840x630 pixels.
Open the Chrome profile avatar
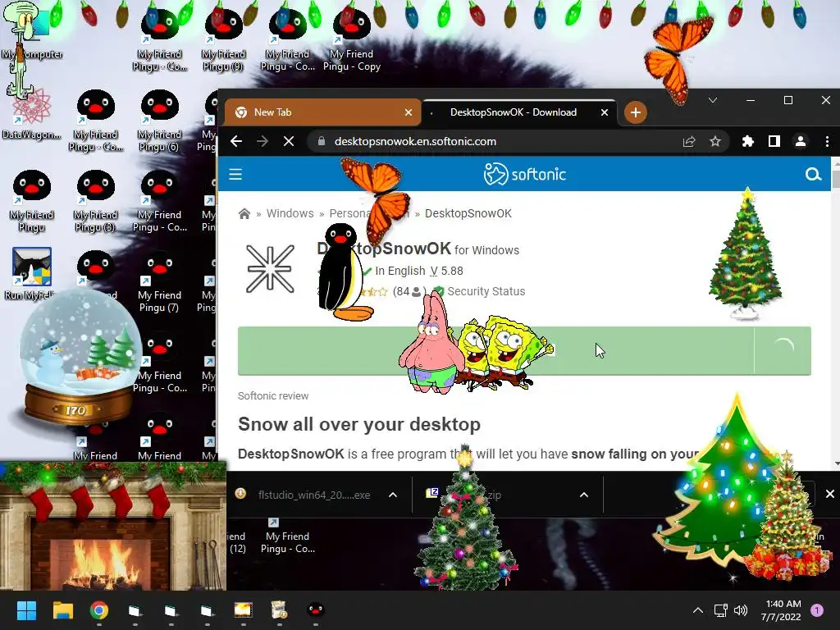coord(801,141)
